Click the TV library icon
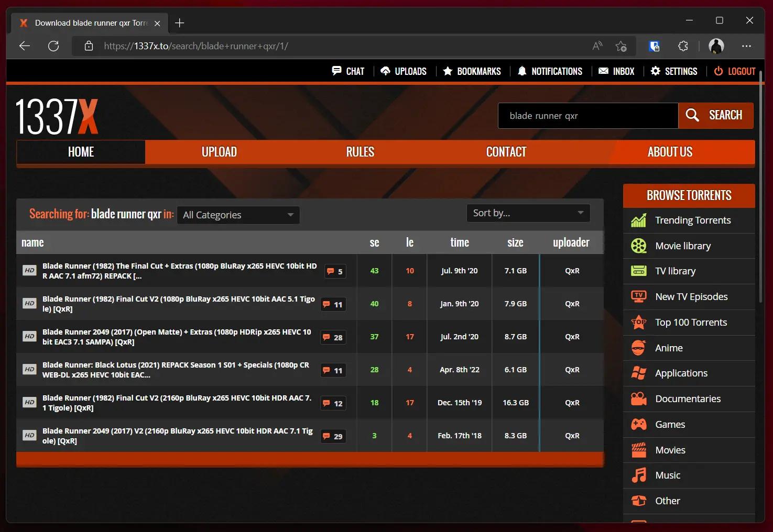Viewport: 773px width, 532px height. click(638, 271)
